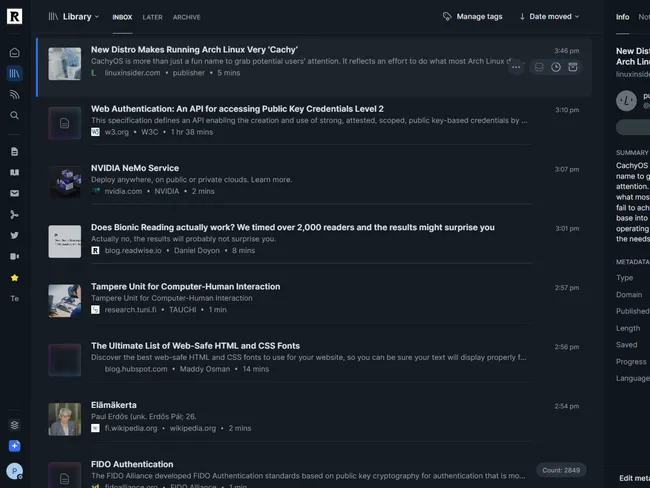Click the Count: 2849 badge

[561, 470]
